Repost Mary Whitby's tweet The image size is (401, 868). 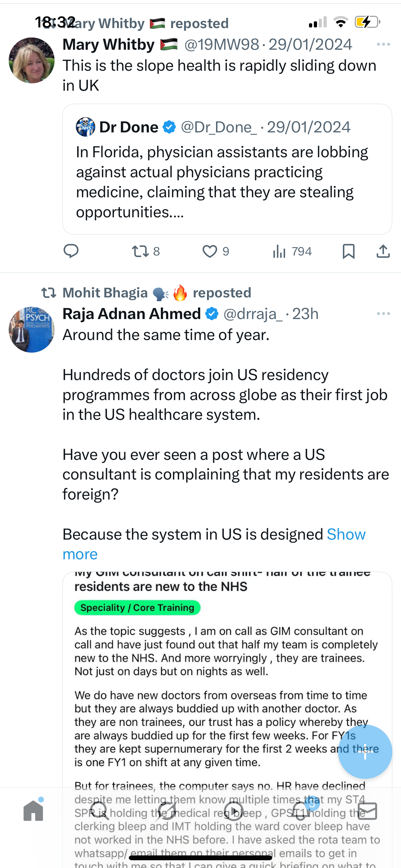[140, 251]
